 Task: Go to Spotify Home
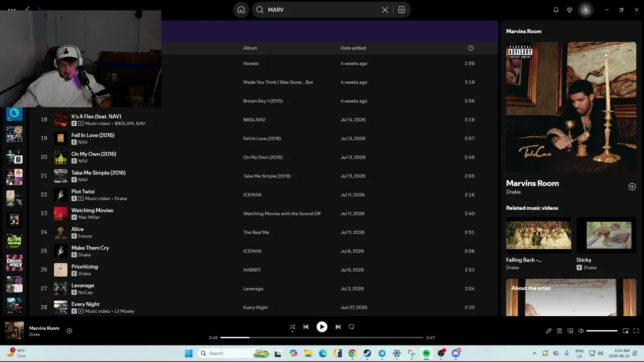pyautogui.click(x=241, y=10)
